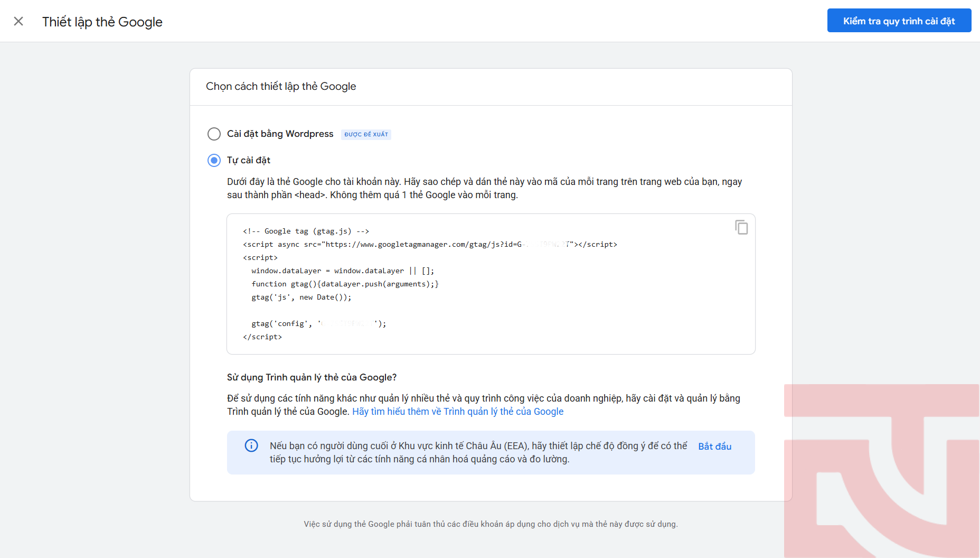Click Kiểm tra quy trình cài đặt button

899,21
